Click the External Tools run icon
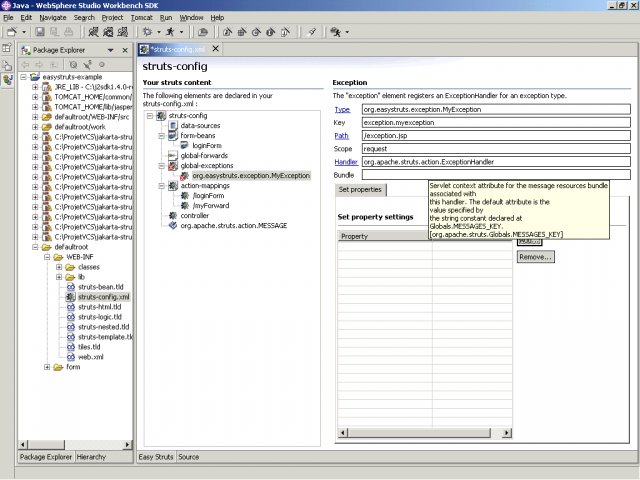640x480 pixels. [336, 32]
